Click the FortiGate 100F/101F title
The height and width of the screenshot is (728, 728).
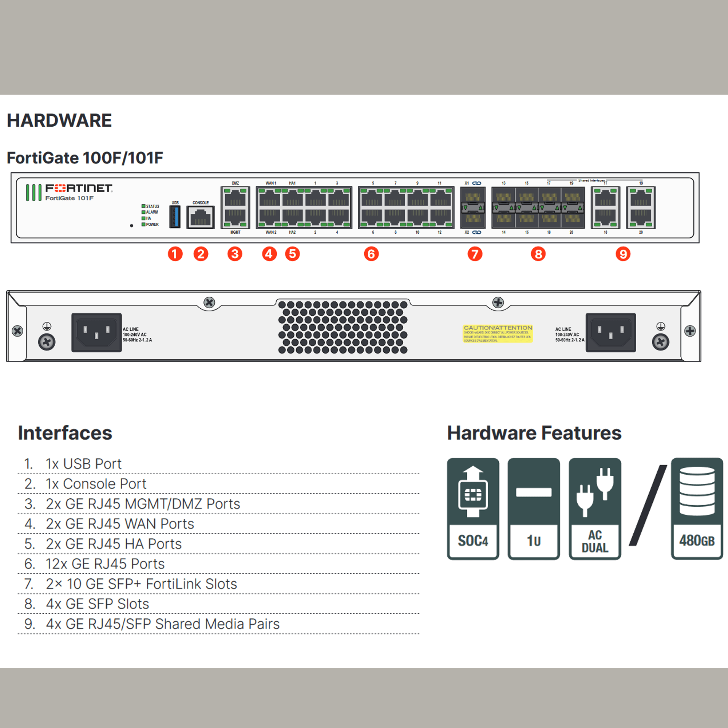click(85, 158)
